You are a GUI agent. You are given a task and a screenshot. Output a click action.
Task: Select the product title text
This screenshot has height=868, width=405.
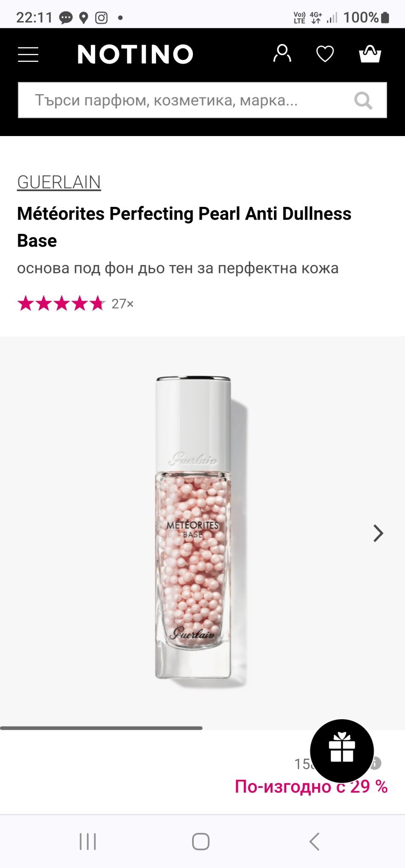[x=184, y=227]
